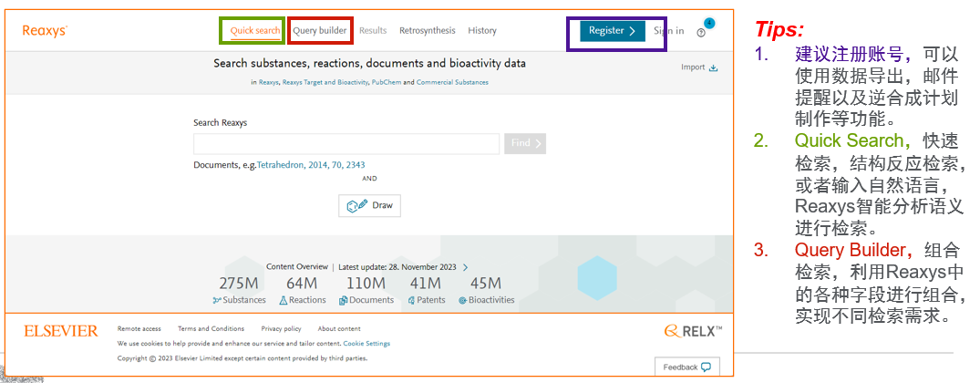Click the Import download icon

713,68
